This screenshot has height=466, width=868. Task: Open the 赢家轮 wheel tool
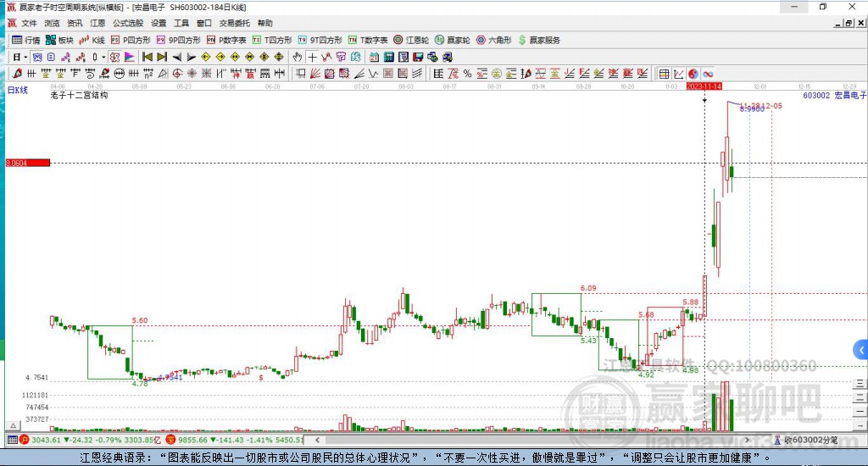(x=453, y=40)
